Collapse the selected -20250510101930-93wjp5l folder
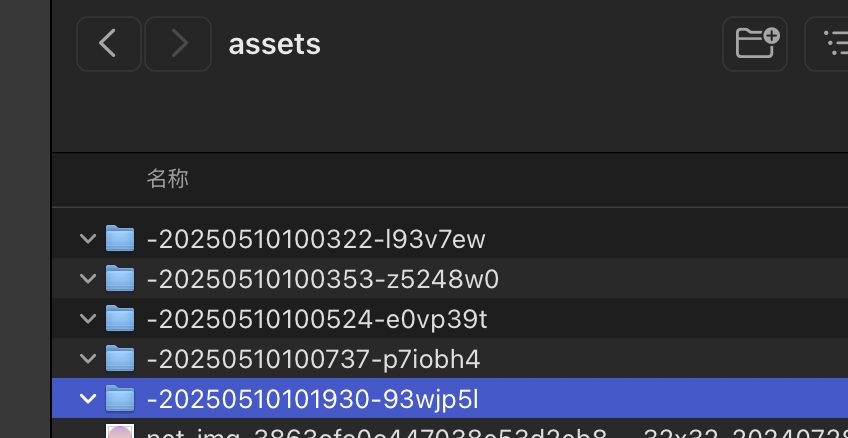Viewport: 848px width, 438px height. click(88, 399)
